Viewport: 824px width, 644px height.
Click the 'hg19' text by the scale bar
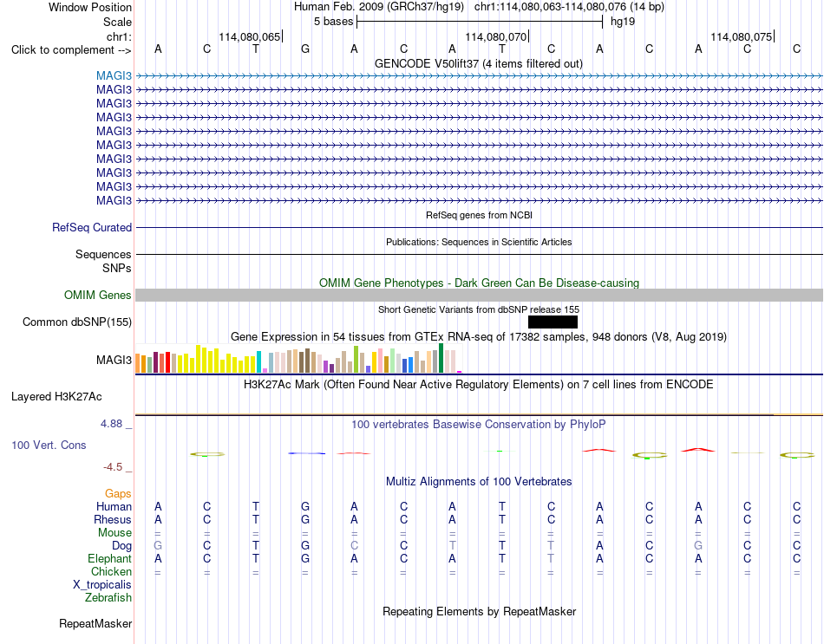(x=623, y=22)
